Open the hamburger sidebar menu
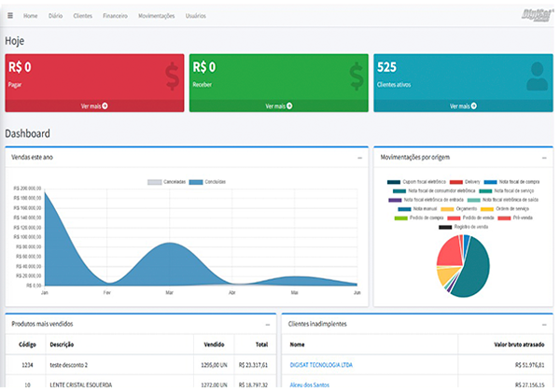The image size is (560, 392). pos(10,16)
